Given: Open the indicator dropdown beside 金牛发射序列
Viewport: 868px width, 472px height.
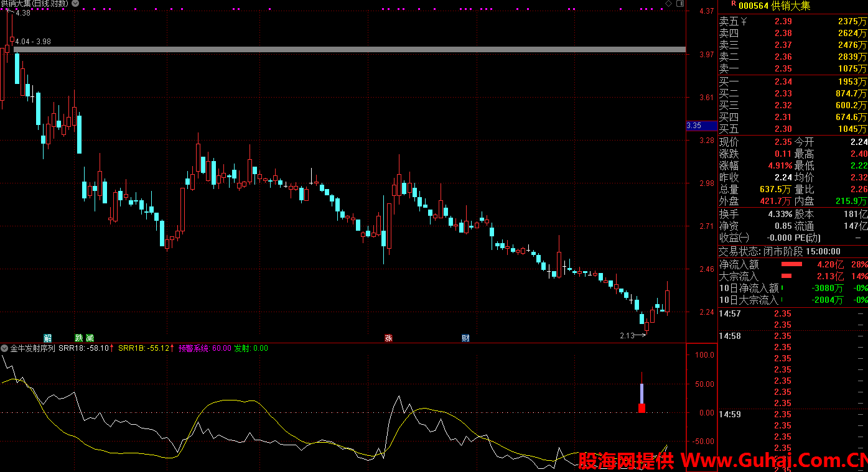Looking at the screenshot, I should [4, 348].
